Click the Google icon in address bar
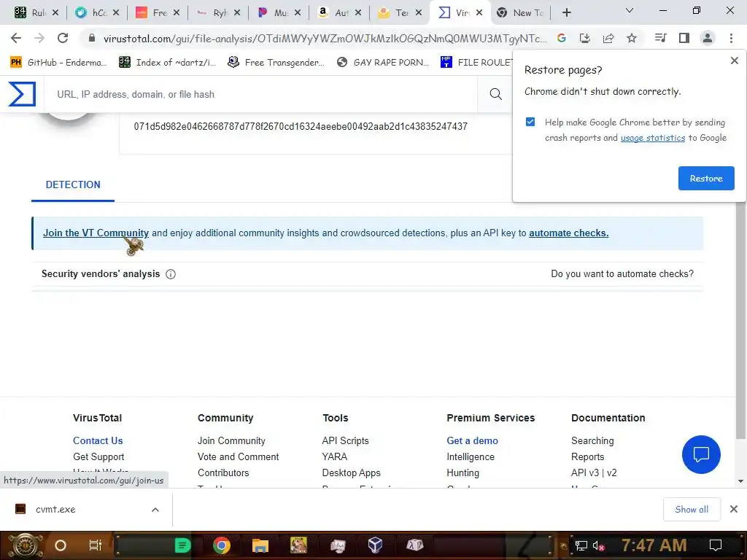This screenshot has width=747, height=560. (562, 38)
